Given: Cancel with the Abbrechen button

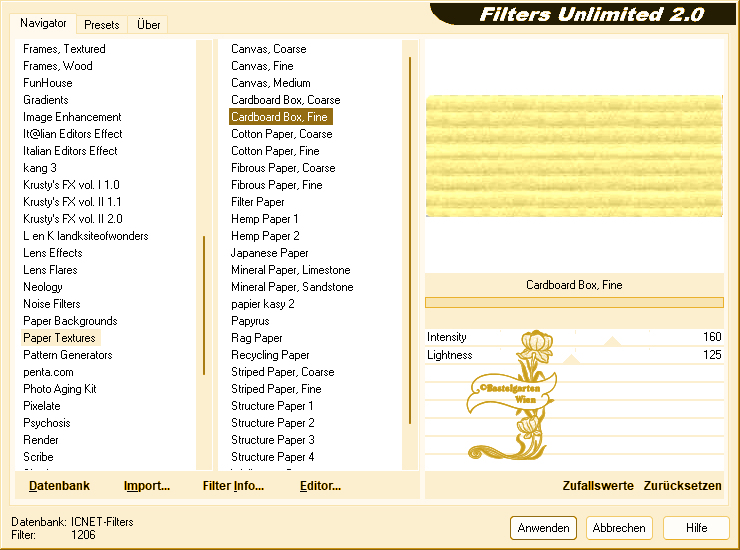Looking at the screenshot, I should click(x=619, y=528).
